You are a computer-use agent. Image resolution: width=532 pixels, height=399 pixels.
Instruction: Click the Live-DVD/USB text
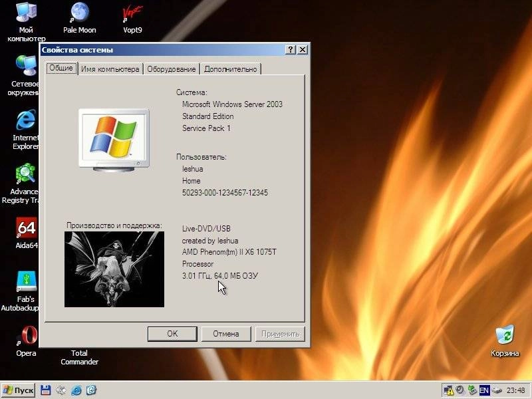tap(206, 229)
